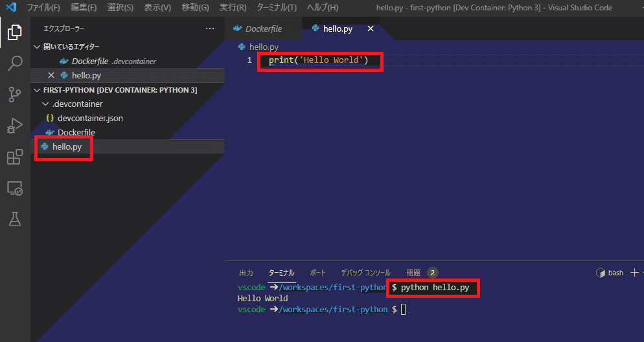Screen dimensions: 644x342
Task: Open the 編集(E) menu
Action: click(x=84, y=7)
